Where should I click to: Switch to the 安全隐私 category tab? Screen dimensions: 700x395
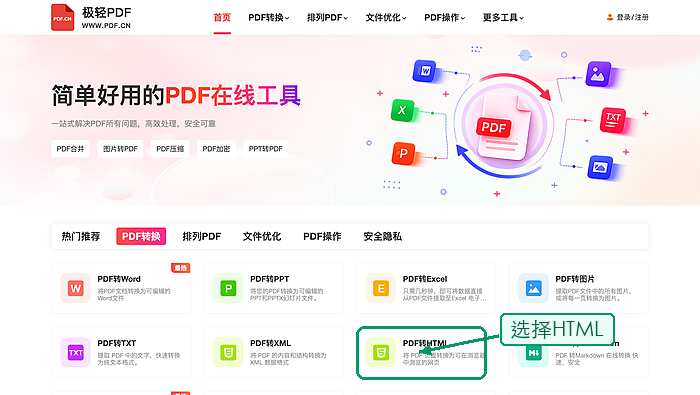(x=383, y=236)
